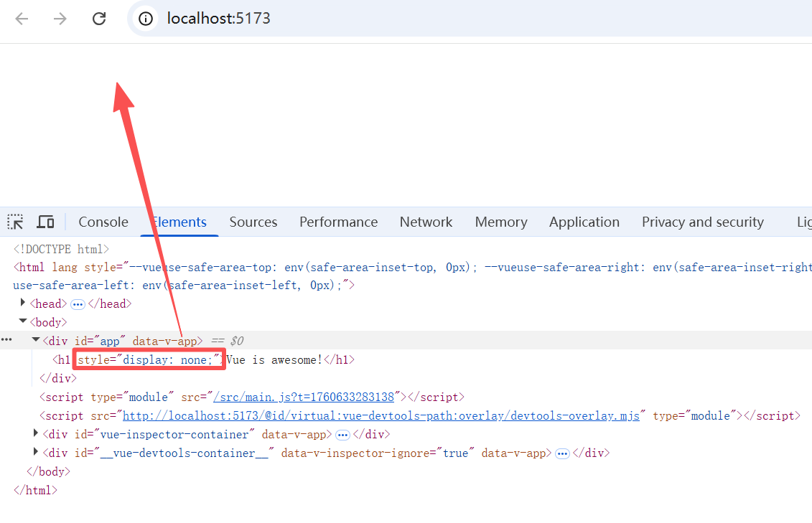
Task: Collapse the div id="app" node
Action: click(x=36, y=340)
